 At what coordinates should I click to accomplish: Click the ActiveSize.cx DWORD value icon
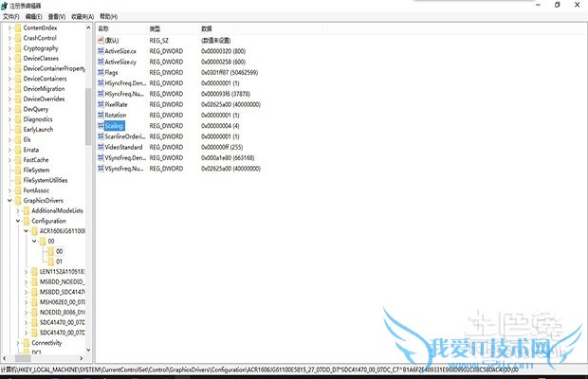point(101,51)
